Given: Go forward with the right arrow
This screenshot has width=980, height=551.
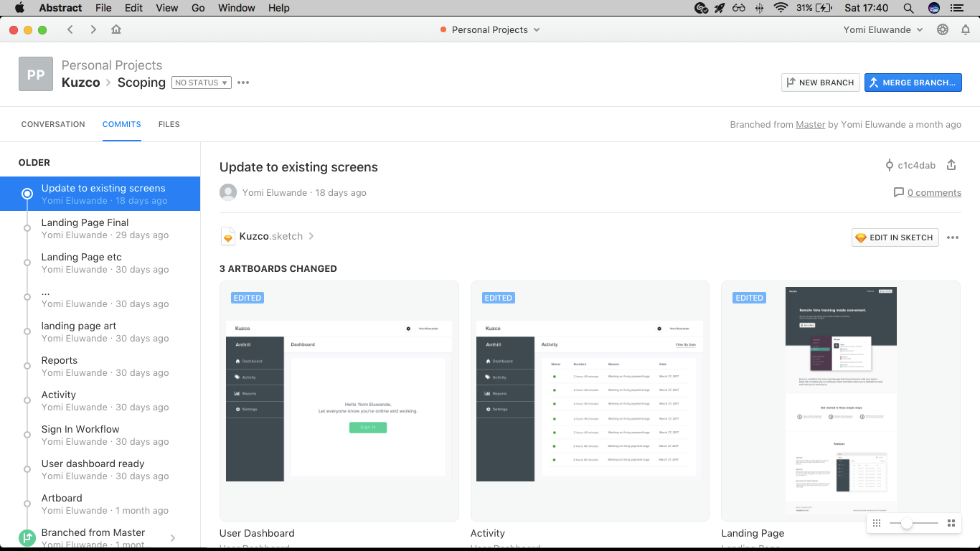Looking at the screenshot, I should tap(93, 29).
